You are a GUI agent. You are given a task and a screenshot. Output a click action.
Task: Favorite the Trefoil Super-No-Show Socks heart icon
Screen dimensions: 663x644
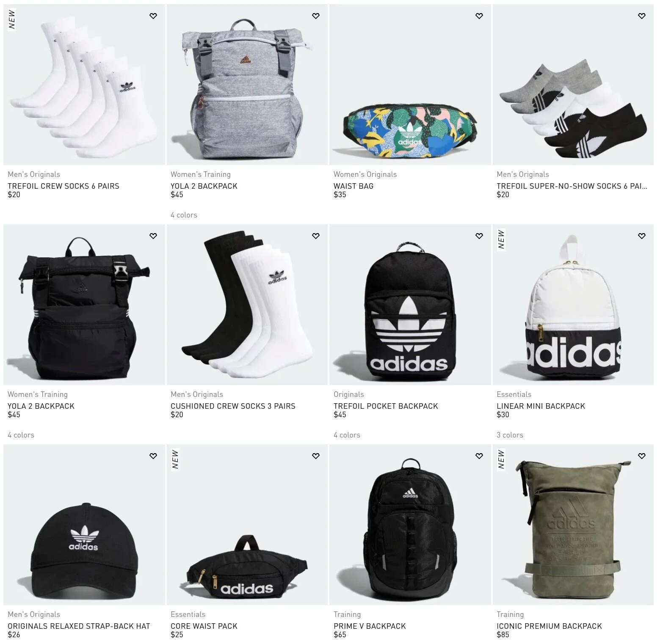point(642,16)
